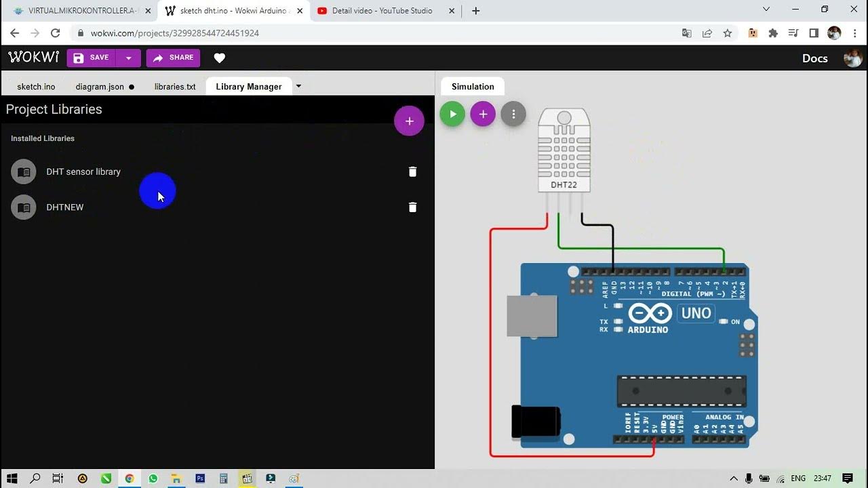Open a new browser tab
Viewport: 868px width, 488px height.
tap(475, 10)
